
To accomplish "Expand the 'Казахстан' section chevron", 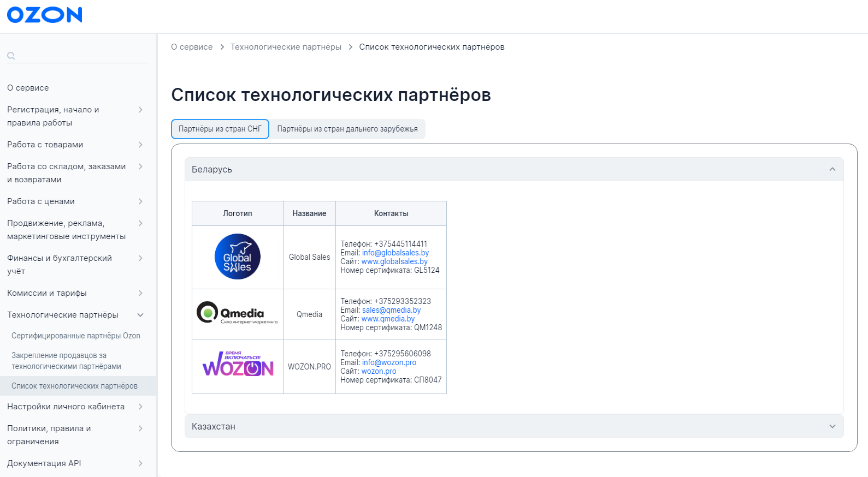I will coord(832,426).
